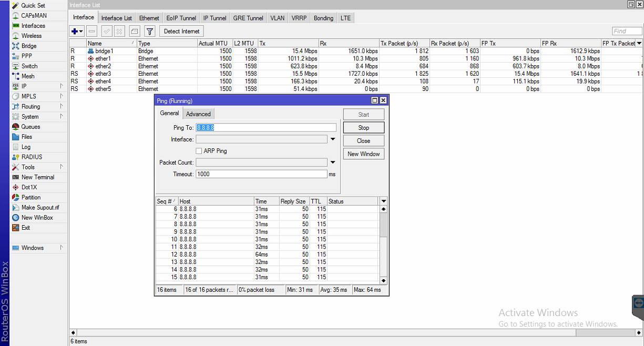Screen dimensions: 644x346
Task: Open Files sidebar icon
Action: coord(16,137)
